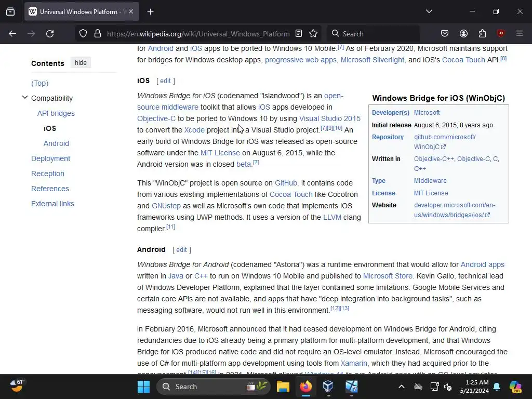
Task: Open tracking protection shield icon
Action: [83, 34]
